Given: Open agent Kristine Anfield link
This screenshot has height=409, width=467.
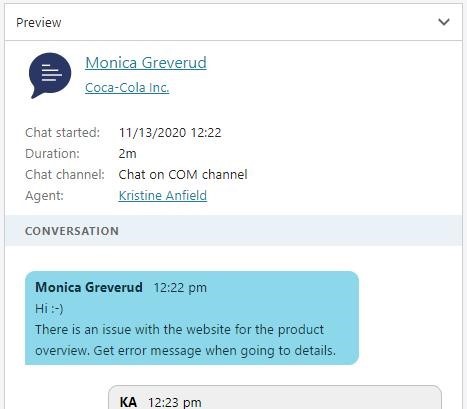Looking at the screenshot, I should pyautogui.click(x=163, y=195).
